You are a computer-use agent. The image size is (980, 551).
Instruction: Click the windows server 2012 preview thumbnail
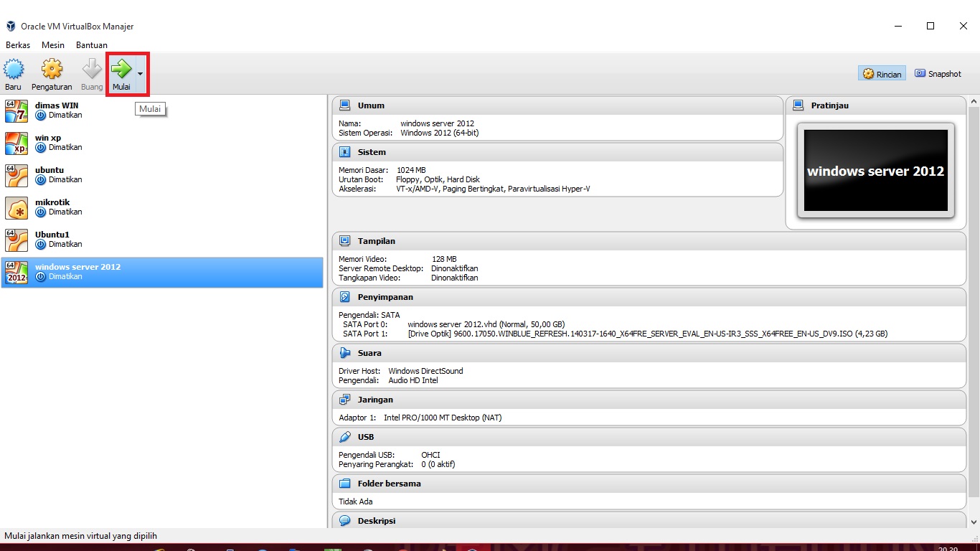tap(876, 171)
